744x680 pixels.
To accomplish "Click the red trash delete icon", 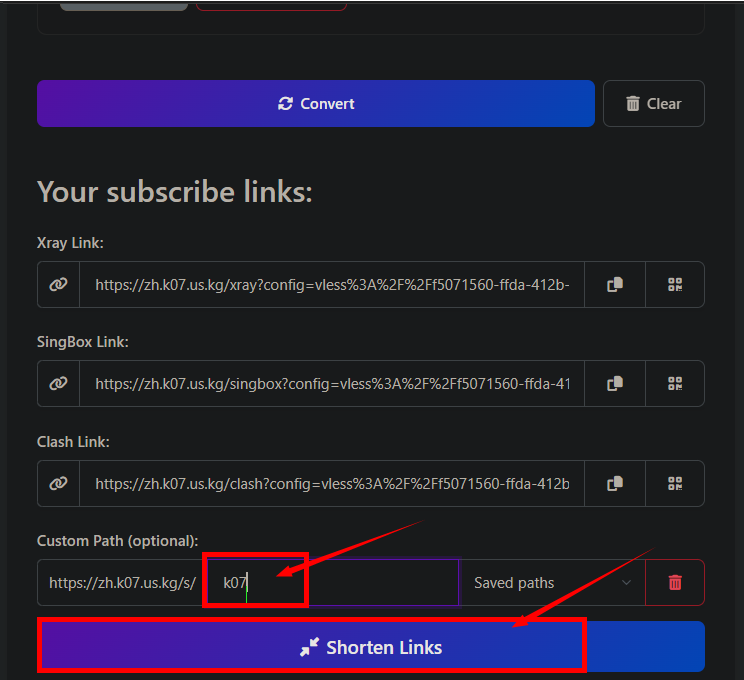I will coord(675,583).
